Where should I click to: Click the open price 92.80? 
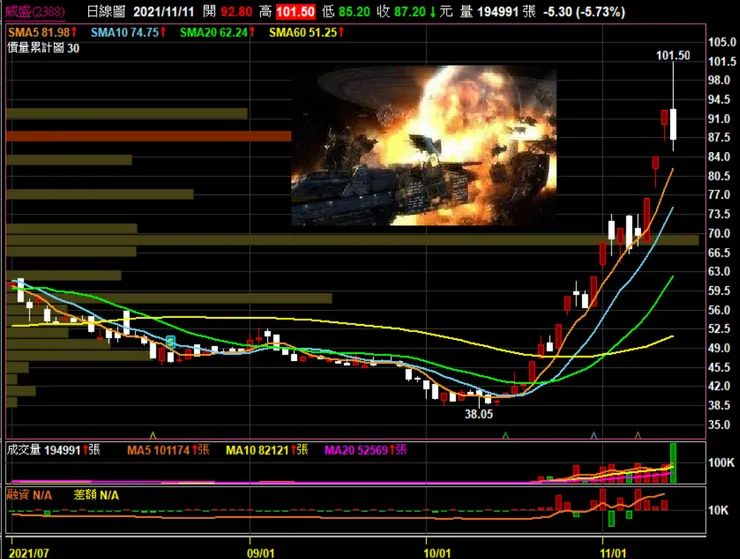point(236,11)
